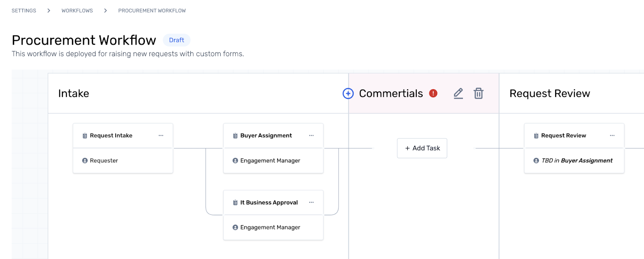Click the Draft status badge
The image size is (644, 259).
[176, 40]
